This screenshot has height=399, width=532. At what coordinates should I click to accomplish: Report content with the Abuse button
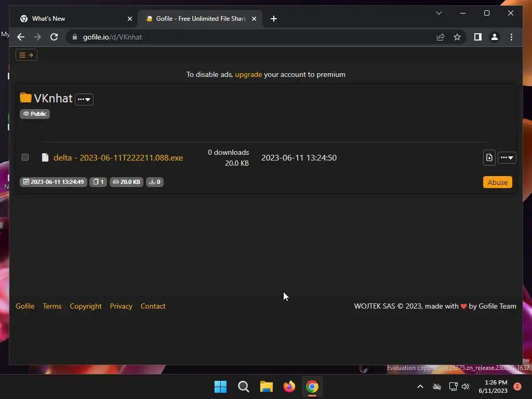tap(497, 182)
